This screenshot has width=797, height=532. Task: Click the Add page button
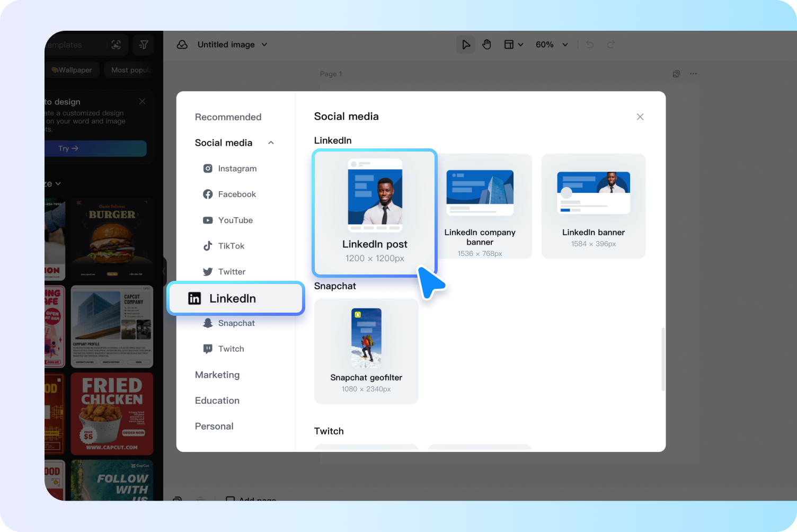point(251,499)
